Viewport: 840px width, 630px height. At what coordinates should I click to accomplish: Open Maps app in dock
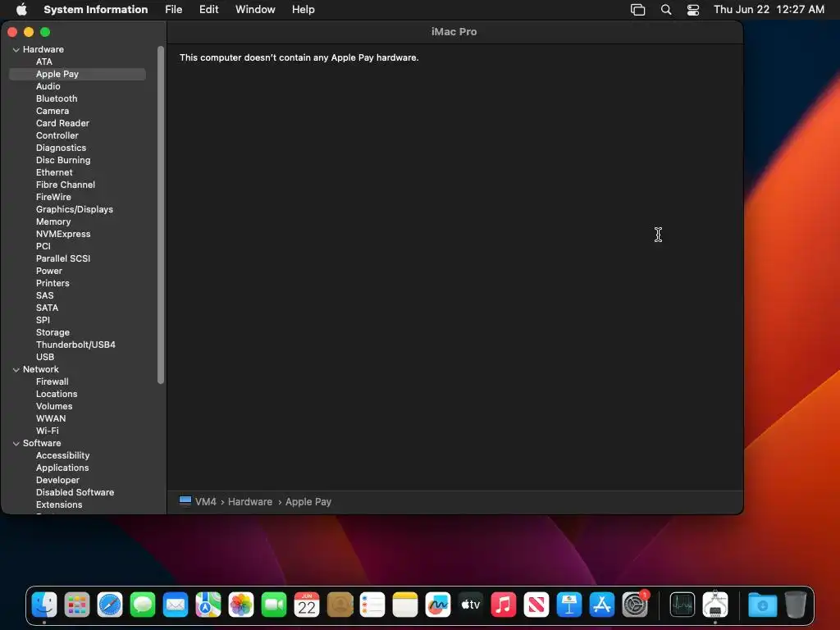pyautogui.click(x=208, y=605)
